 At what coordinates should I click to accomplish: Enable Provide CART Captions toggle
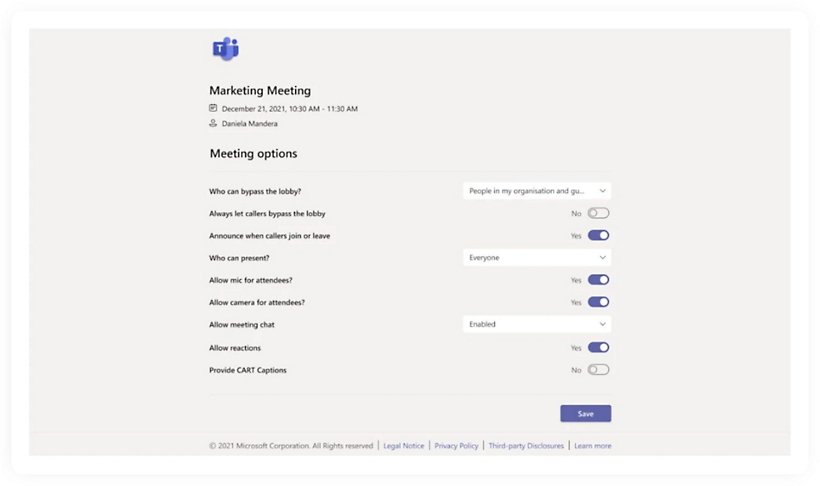tap(598, 370)
